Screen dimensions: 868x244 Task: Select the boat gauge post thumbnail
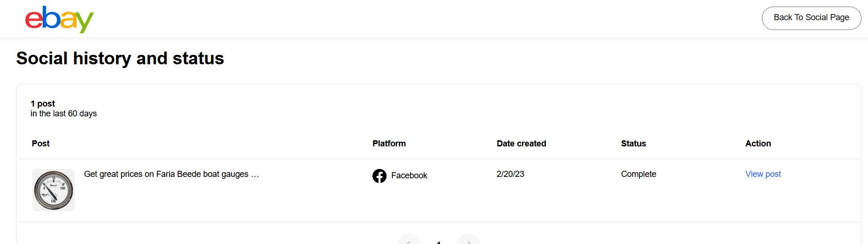click(54, 190)
